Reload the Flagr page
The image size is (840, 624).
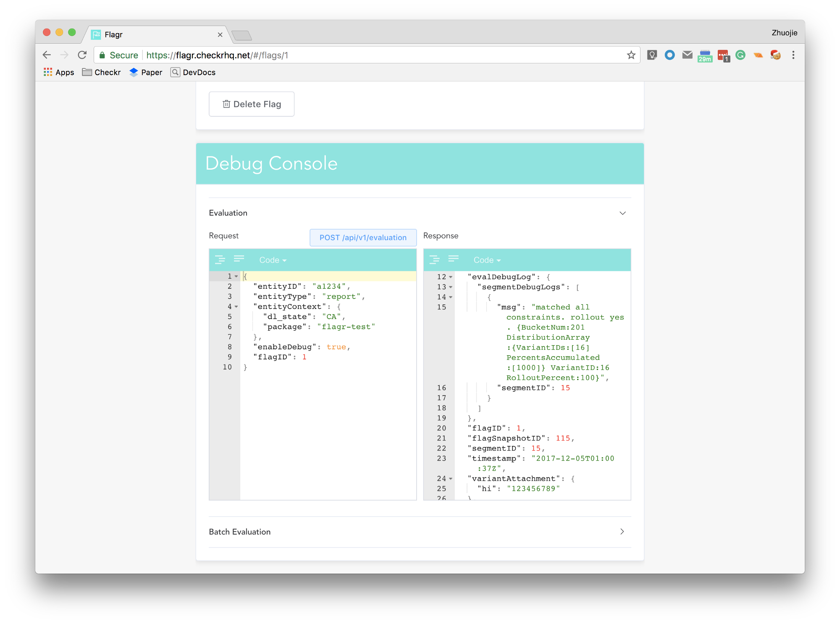tap(82, 55)
